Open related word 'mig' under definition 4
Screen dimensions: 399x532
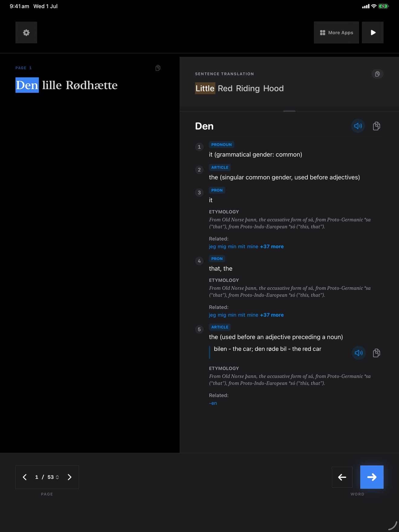click(222, 315)
